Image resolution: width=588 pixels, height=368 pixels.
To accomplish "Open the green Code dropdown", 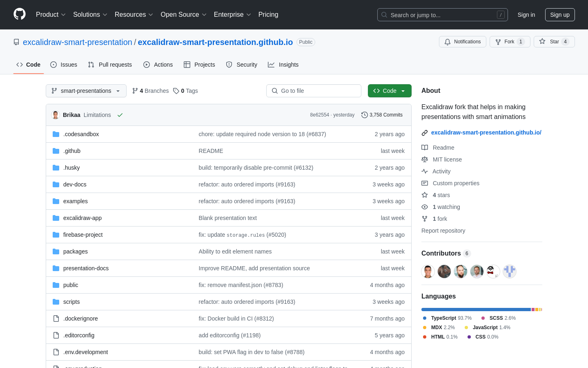I will 390,91.
